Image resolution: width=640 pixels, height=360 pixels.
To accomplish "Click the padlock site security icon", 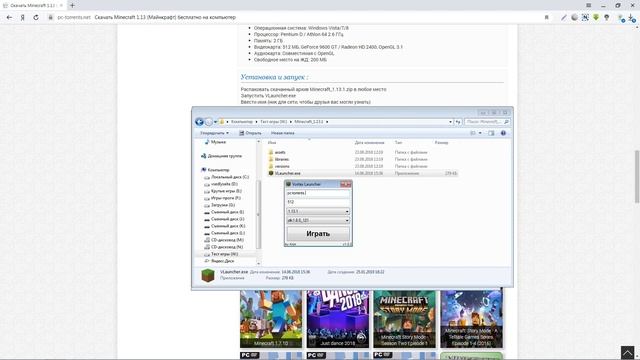I will coord(51,18).
